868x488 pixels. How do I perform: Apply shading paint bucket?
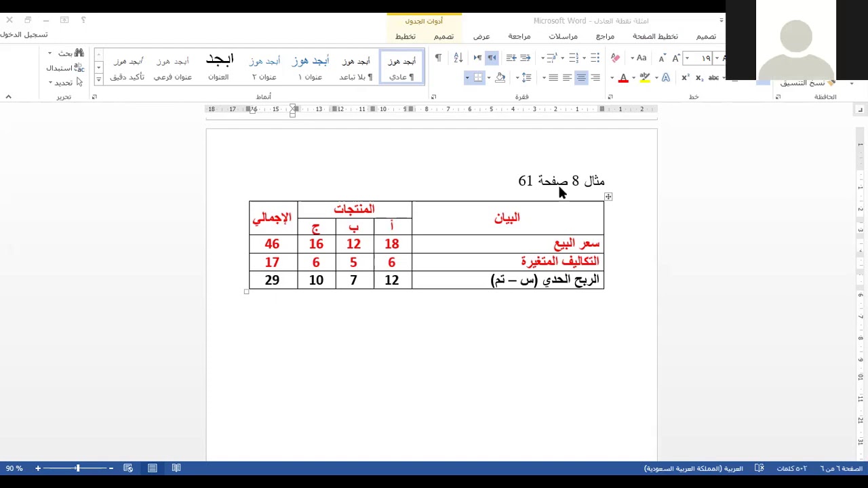point(500,78)
